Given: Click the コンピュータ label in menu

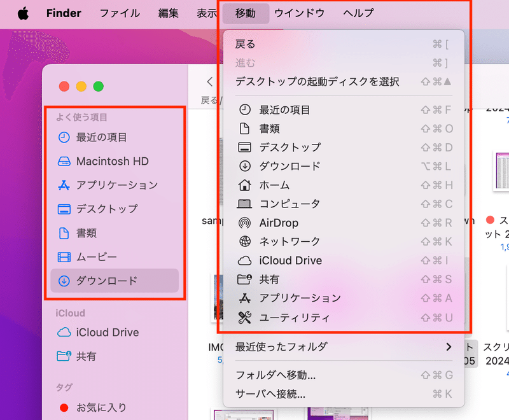Looking at the screenshot, I should pos(289,204).
